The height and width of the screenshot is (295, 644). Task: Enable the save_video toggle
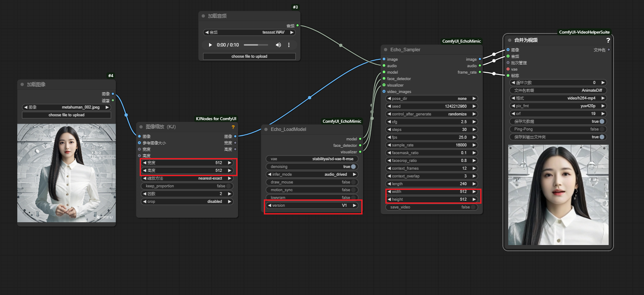tap(473, 207)
